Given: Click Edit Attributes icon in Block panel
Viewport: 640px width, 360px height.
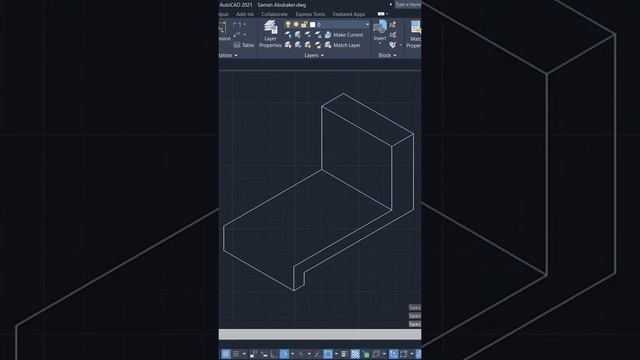Looking at the screenshot, I should point(392,45).
